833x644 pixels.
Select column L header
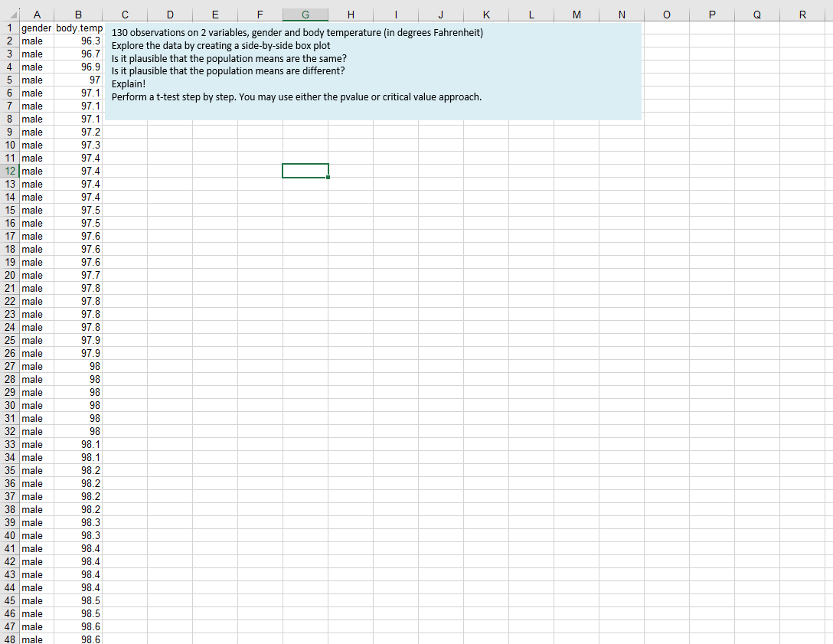coord(531,15)
